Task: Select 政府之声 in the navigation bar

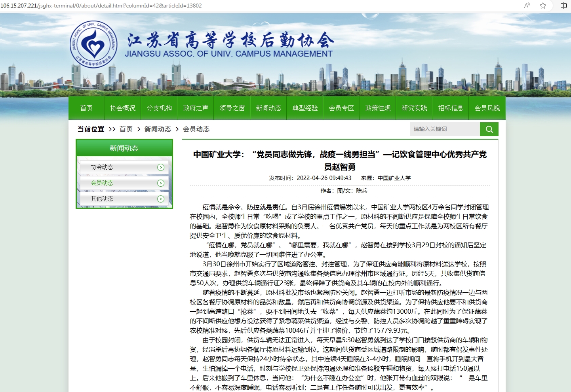Action: pos(196,108)
